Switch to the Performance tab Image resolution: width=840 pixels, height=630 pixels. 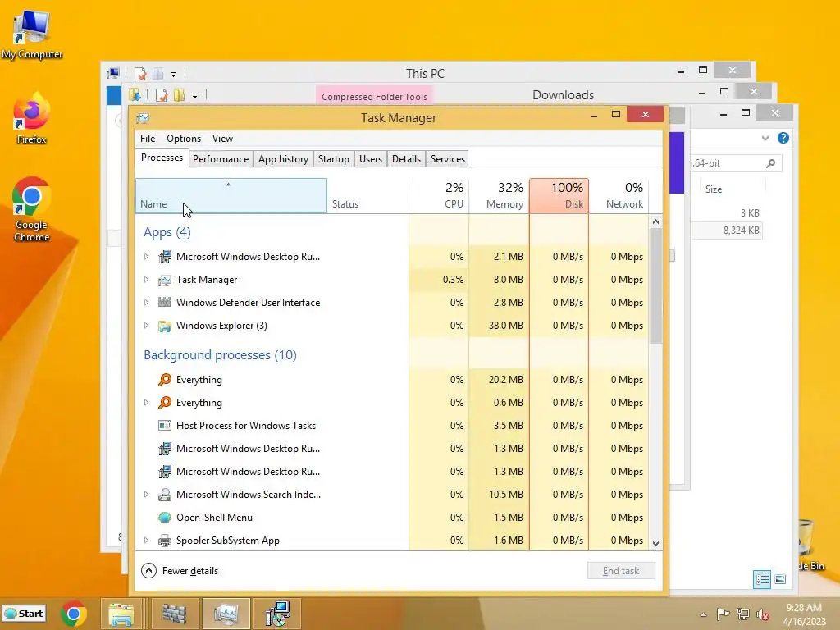point(221,159)
